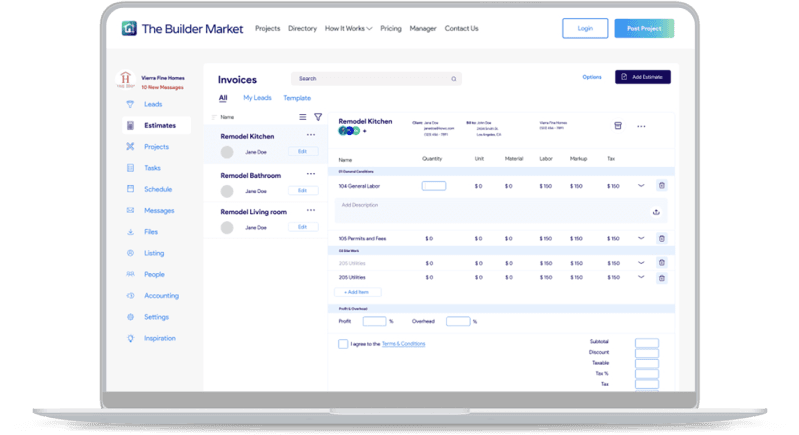Switch to the Template tab
Image resolution: width=799 pixels, height=435 pixels.
(x=297, y=98)
